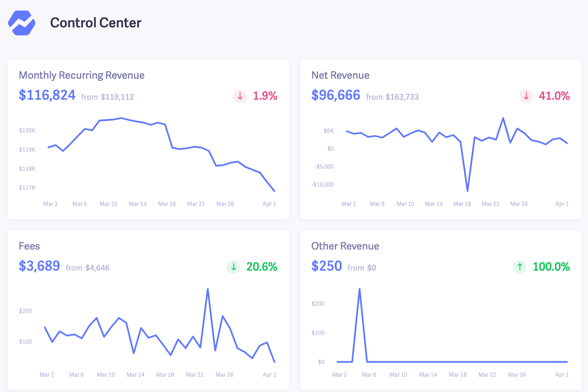
Task: Click the $117K axis label in MRR chart
Action: point(27,188)
